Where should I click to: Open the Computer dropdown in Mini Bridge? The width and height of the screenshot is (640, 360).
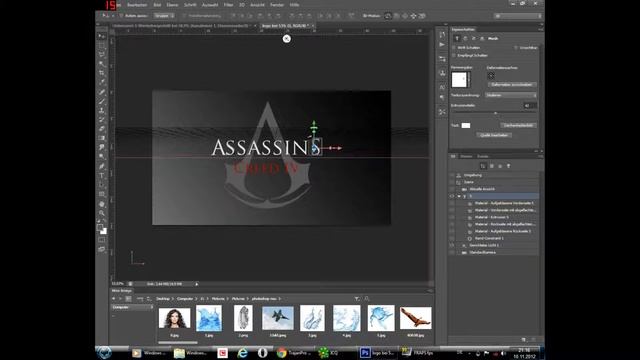(133, 307)
